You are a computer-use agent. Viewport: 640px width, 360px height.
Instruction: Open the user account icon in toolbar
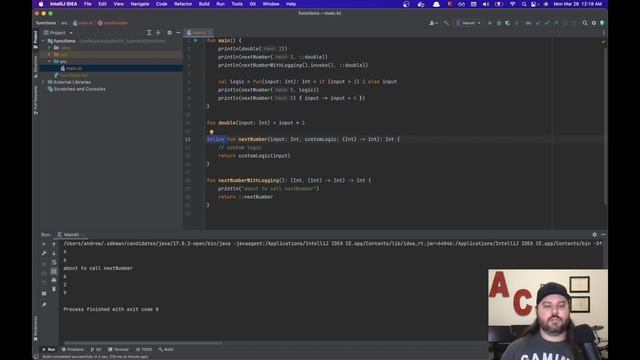tap(433, 23)
